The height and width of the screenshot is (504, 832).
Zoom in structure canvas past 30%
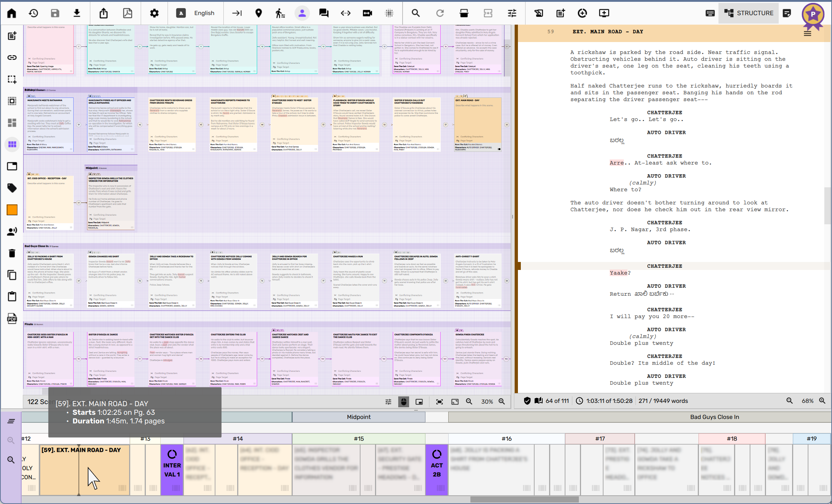click(x=502, y=401)
